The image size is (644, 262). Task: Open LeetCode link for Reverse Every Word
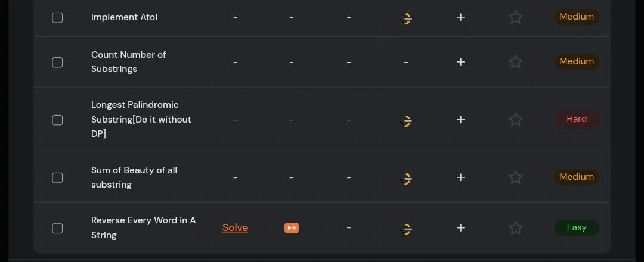[x=406, y=229]
